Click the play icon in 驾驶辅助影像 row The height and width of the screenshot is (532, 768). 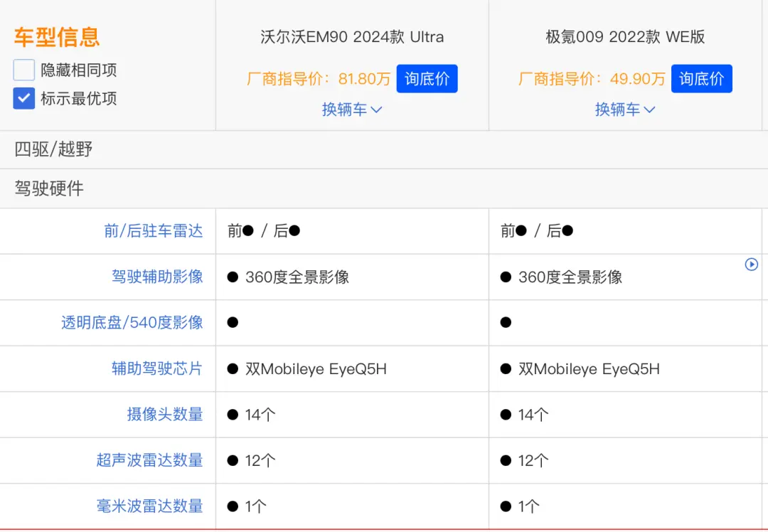[x=752, y=265]
